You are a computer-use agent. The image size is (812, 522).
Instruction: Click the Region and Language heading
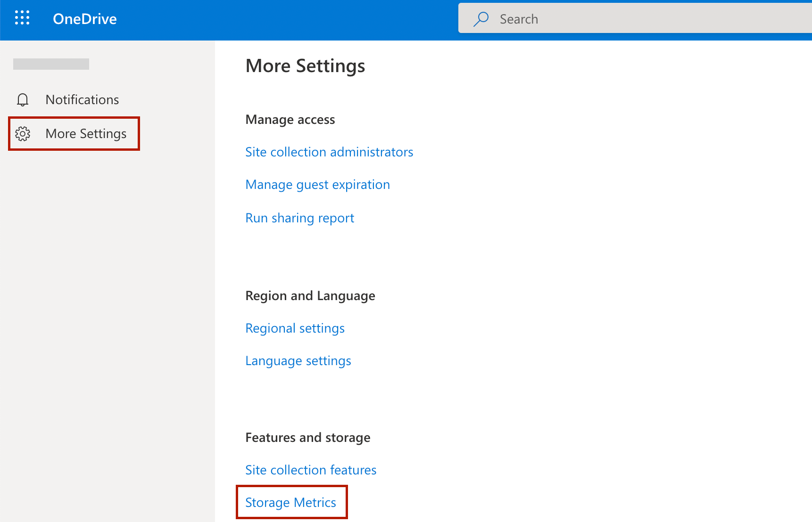tap(310, 295)
